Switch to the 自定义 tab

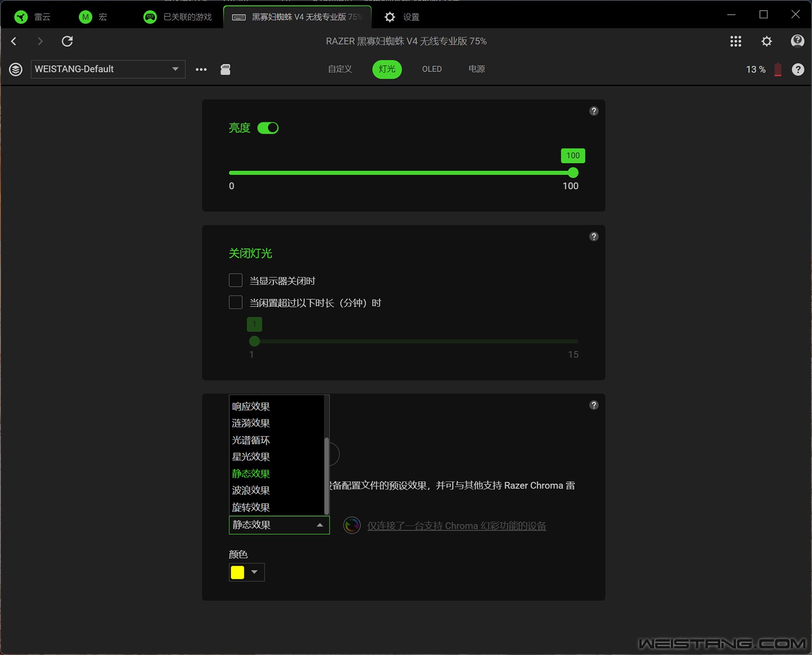click(340, 69)
